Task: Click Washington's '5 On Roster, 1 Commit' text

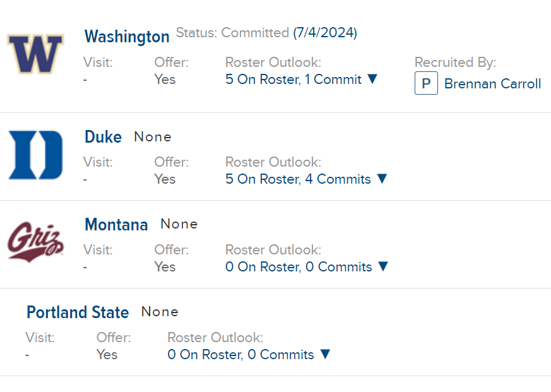Action: [293, 80]
